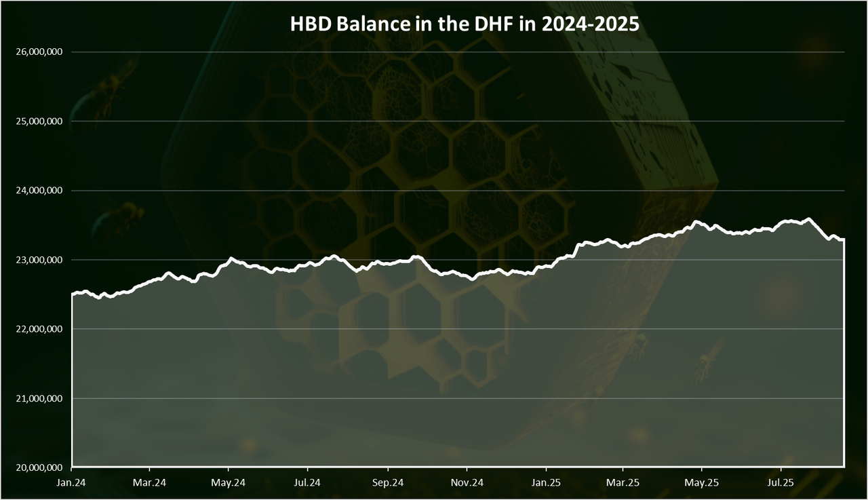
Task: Select the 23,000,000 y-axis label
Action: [x=38, y=260]
